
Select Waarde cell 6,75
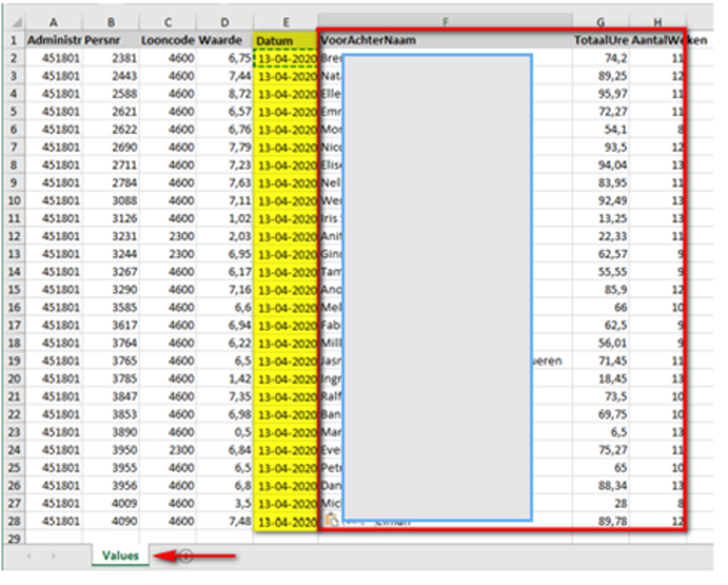coord(226,58)
